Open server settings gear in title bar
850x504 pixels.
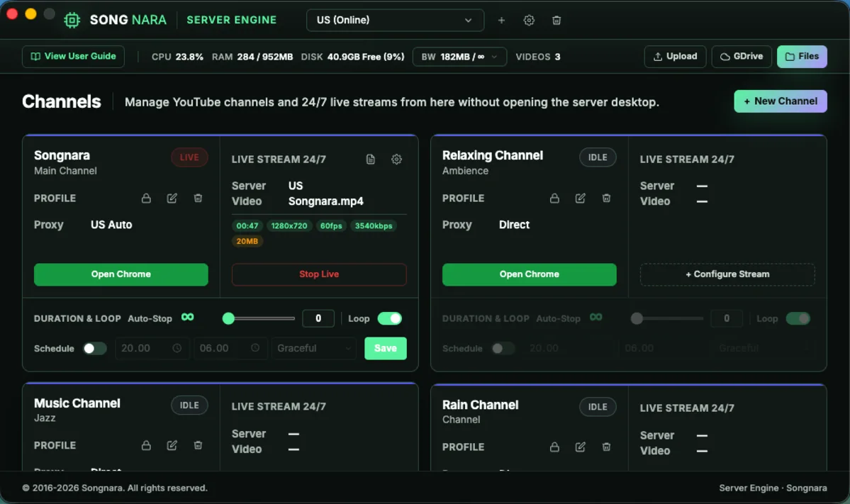tap(529, 20)
